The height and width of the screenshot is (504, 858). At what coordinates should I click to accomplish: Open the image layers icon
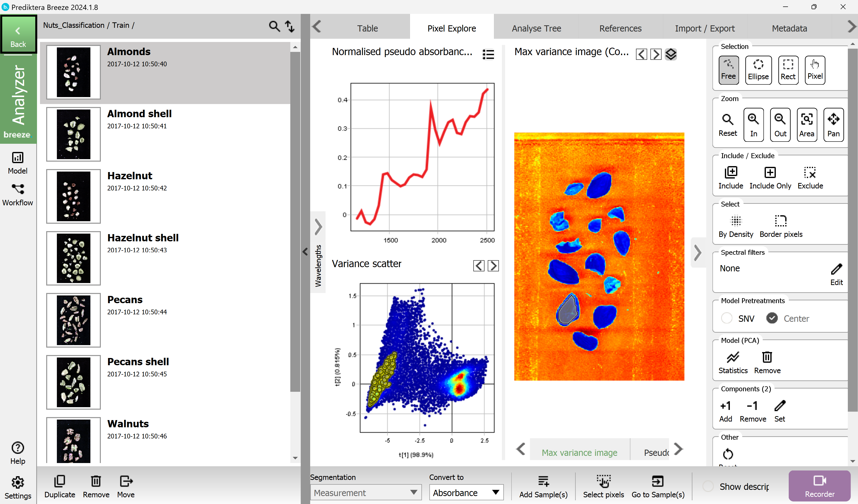671,54
